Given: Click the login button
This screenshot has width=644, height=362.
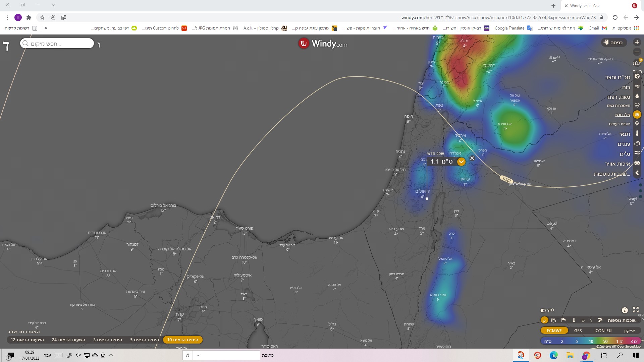Looking at the screenshot, I should (x=613, y=43).
